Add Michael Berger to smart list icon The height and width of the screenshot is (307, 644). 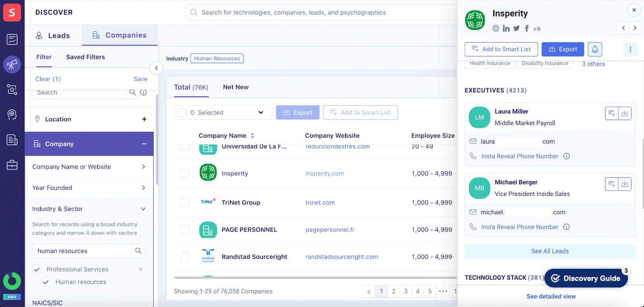[612, 184]
